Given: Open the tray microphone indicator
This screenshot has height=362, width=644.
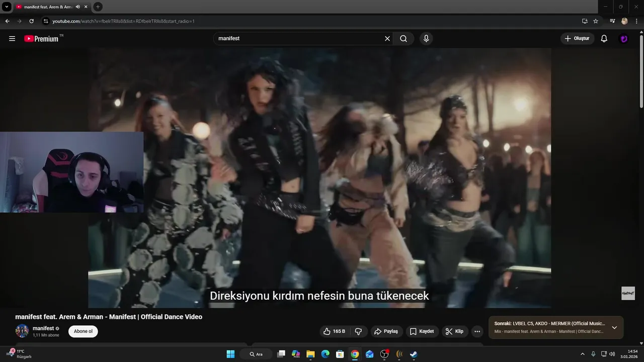Looking at the screenshot, I should click(x=593, y=354).
